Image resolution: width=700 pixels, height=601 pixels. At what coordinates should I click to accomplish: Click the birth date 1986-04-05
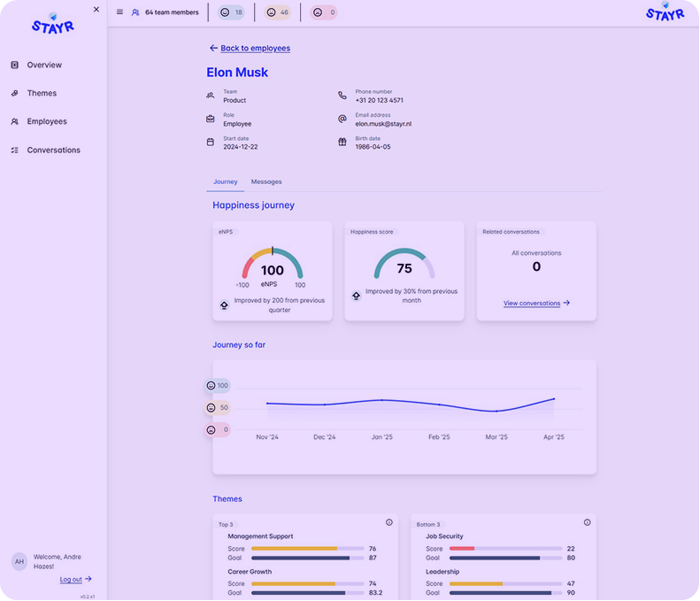pos(373,147)
